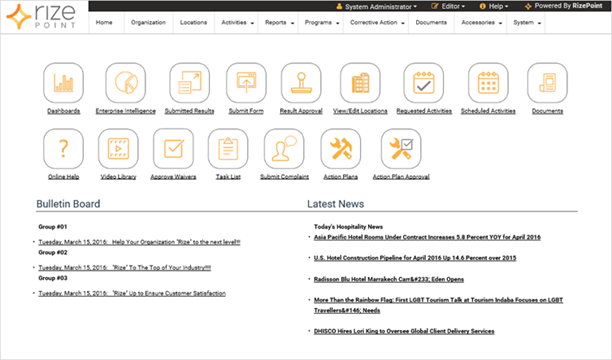Click the Scheduled Activities text link

pyautogui.click(x=488, y=111)
